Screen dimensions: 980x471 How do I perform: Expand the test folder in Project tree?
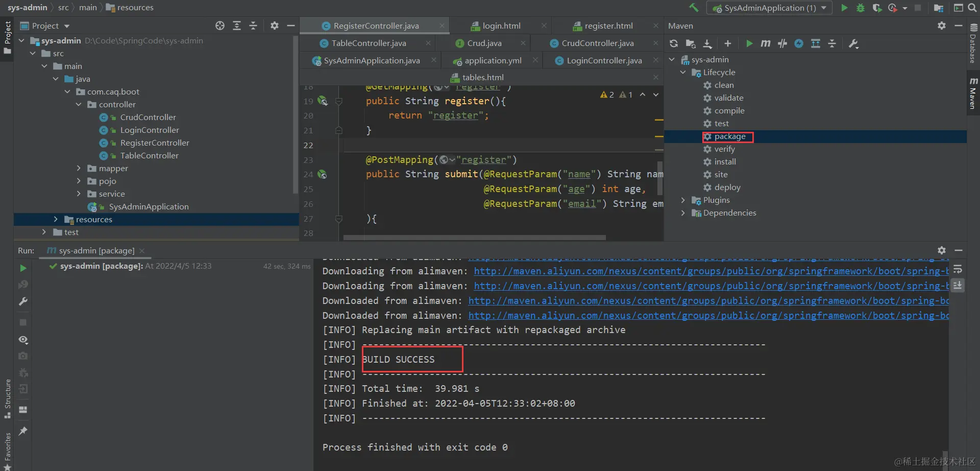(x=44, y=232)
